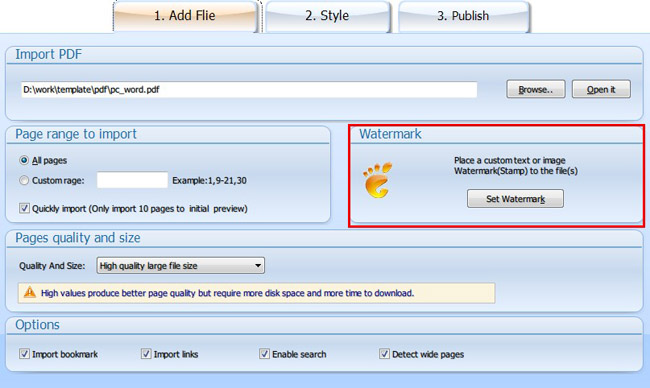Toggle the Detect wide pages checkbox

384,354
